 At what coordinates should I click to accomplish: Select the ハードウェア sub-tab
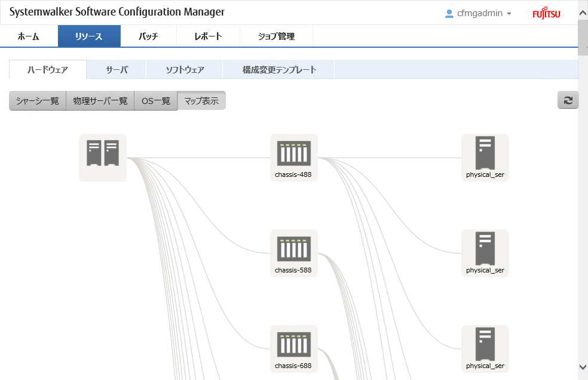pos(48,70)
